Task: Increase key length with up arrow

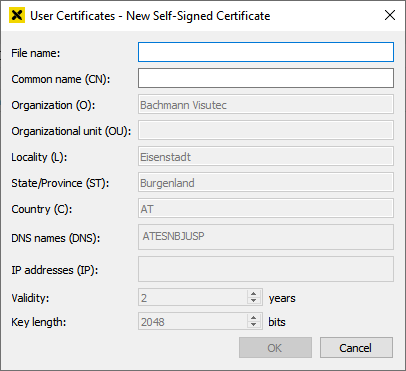Action: coord(254,318)
